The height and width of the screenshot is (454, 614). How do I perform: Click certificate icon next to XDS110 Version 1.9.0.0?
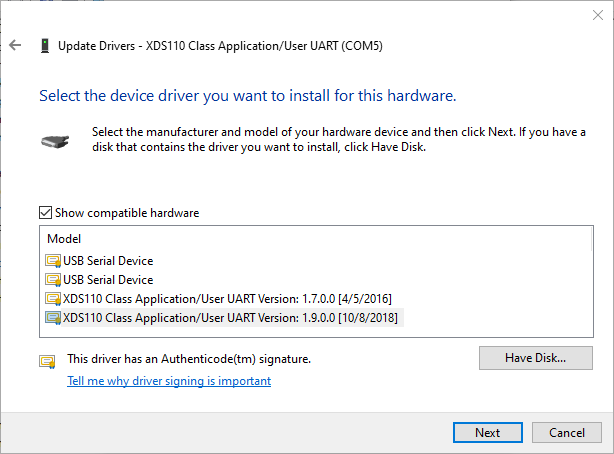53,318
